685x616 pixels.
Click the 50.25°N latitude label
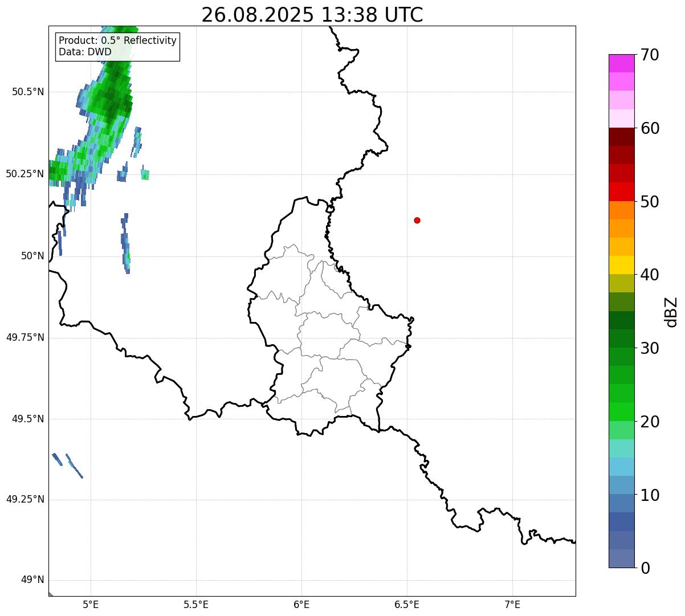point(25,174)
